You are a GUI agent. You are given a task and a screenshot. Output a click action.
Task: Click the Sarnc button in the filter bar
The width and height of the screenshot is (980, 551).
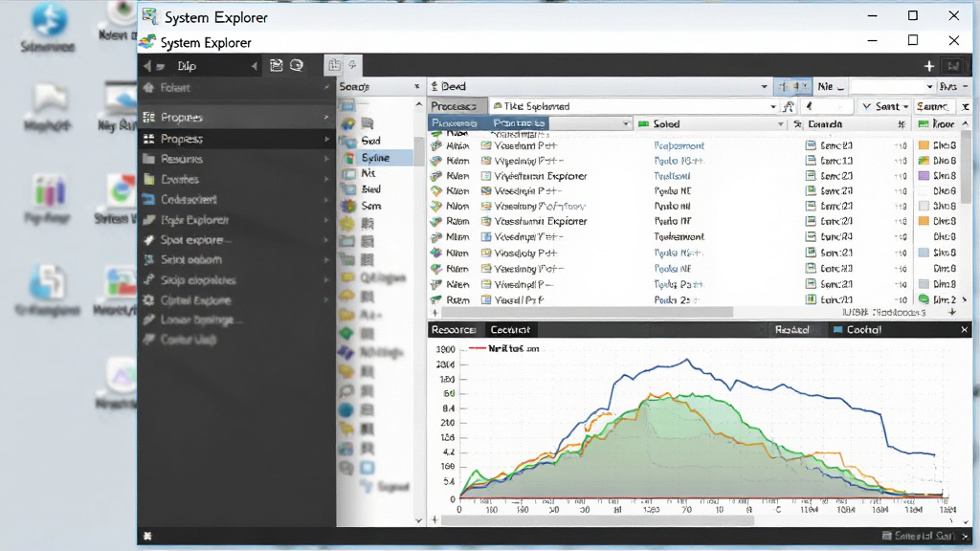[x=933, y=106]
